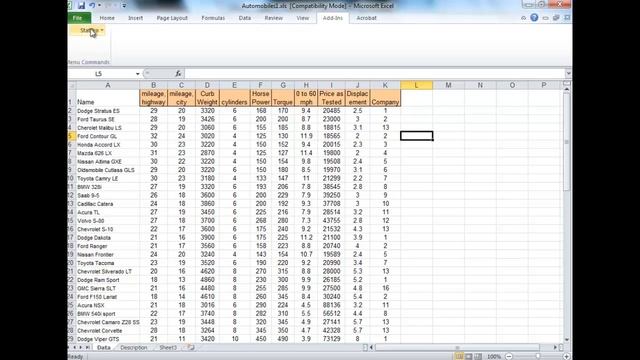Switch to the Description sheet tab

click(134, 348)
